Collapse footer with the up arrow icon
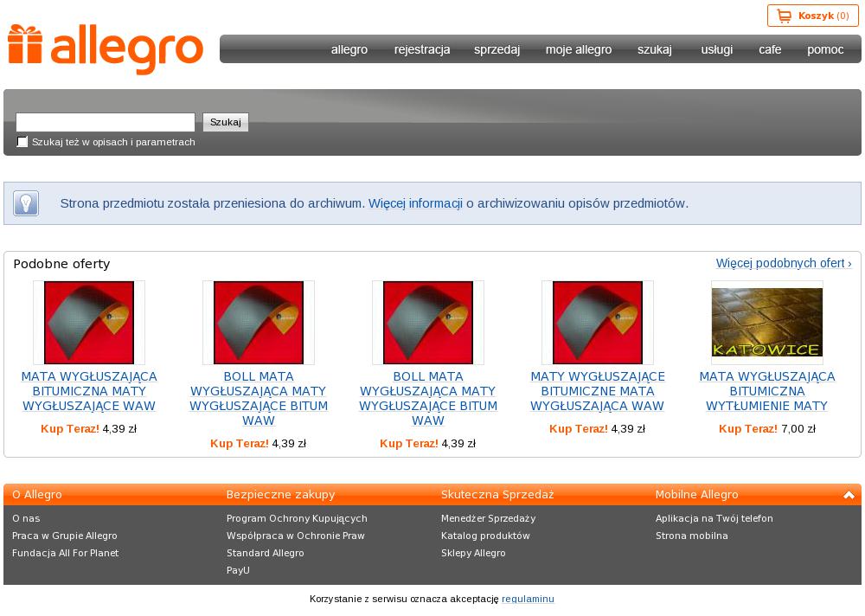This screenshot has height=616, width=865. [x=849, y=495]
